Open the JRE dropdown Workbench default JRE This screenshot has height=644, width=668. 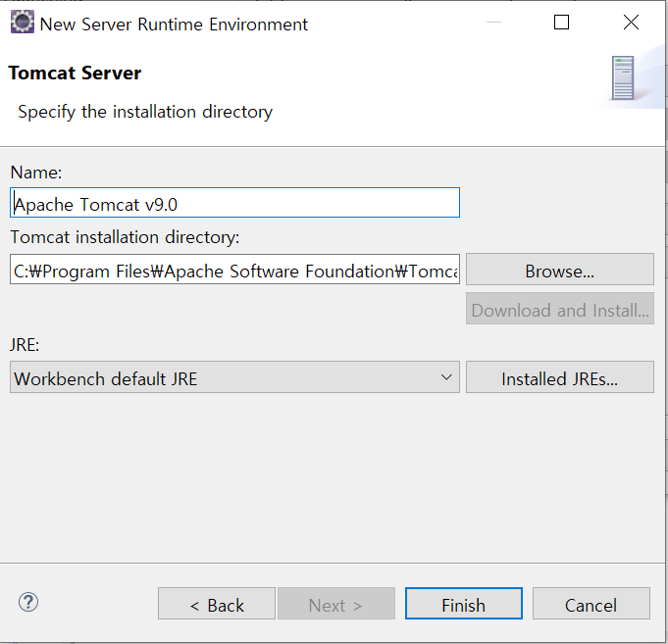(234, 377)
